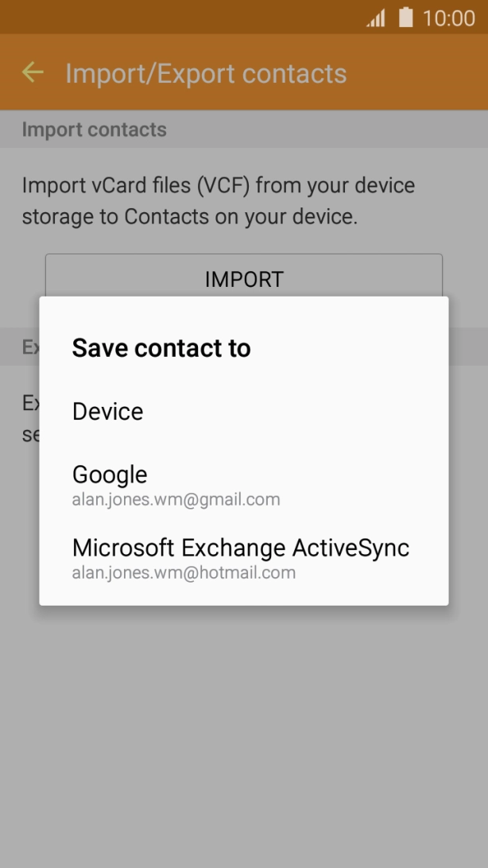
Task: Select Microsoft Exchange ActiveSync account
Action: point(240,548)
